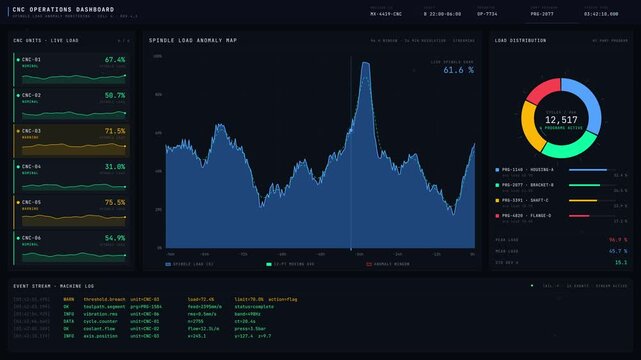Viewport: 641px width, 360px height.
Task: Click the Housing-A blue progress bar
Action: (588, 170)
